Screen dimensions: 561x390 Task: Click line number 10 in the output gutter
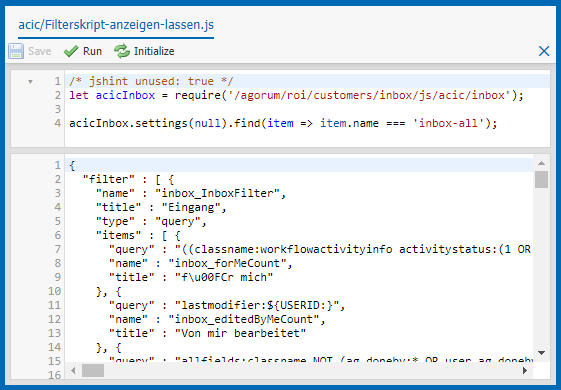(54, 291)
